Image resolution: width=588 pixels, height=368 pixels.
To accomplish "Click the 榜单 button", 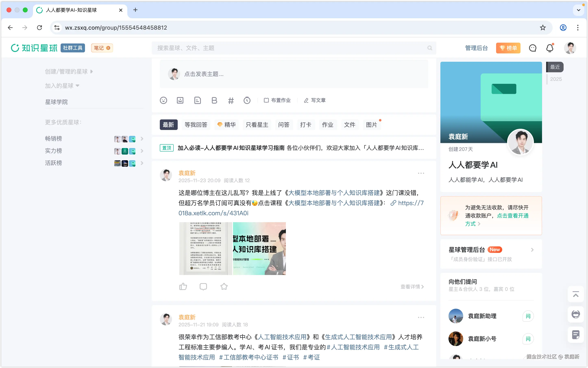I will (x=508, y=48).
